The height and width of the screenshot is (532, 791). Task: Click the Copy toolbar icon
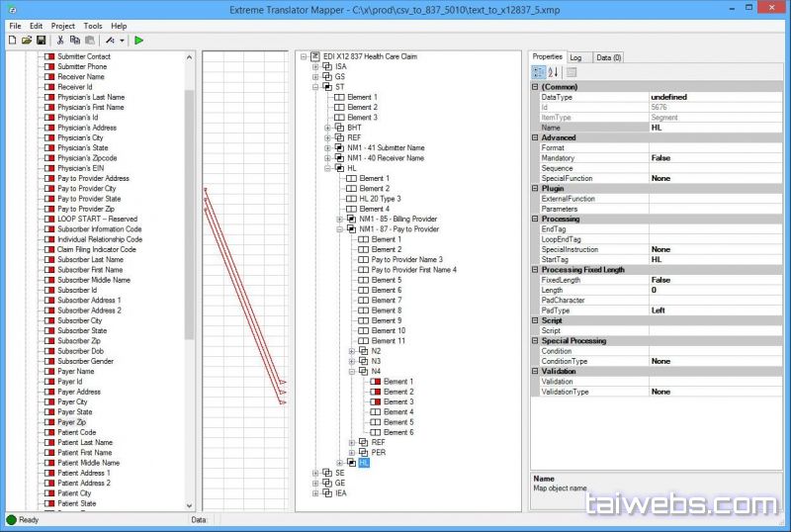click(x=75, y=40)
